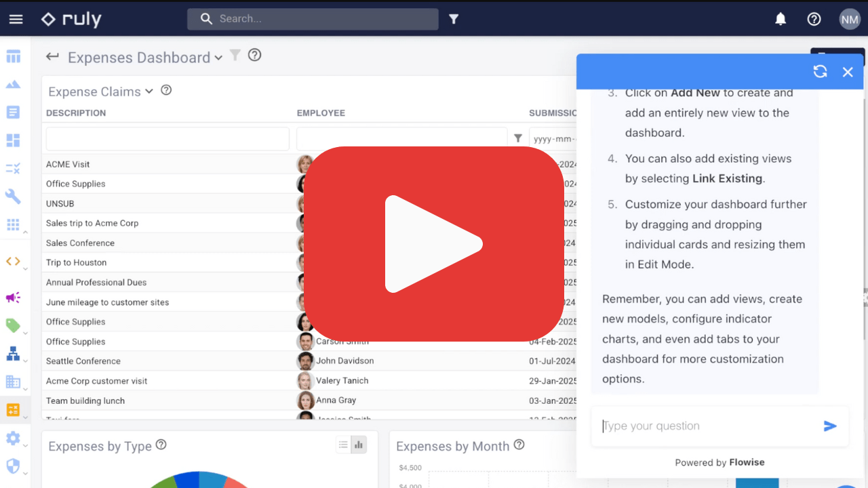Click the filter icon in the Employee column

click(x=518, y=138)
